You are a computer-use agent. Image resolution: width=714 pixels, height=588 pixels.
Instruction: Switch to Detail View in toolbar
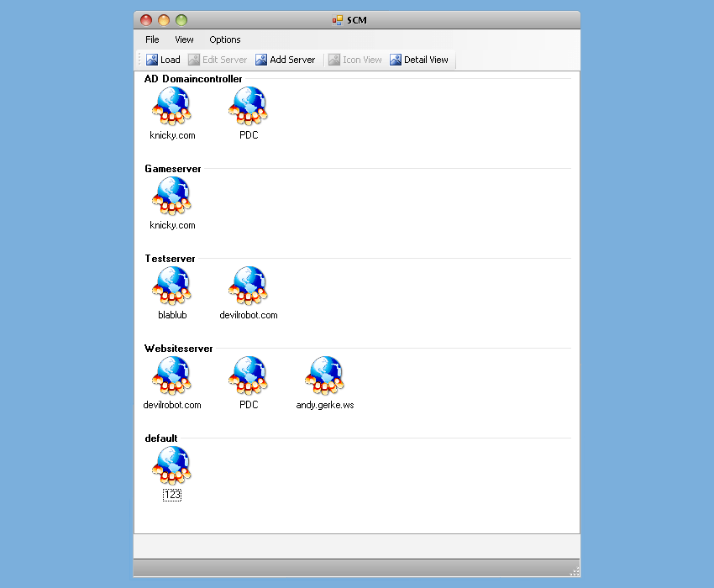[x=419, y=60]
